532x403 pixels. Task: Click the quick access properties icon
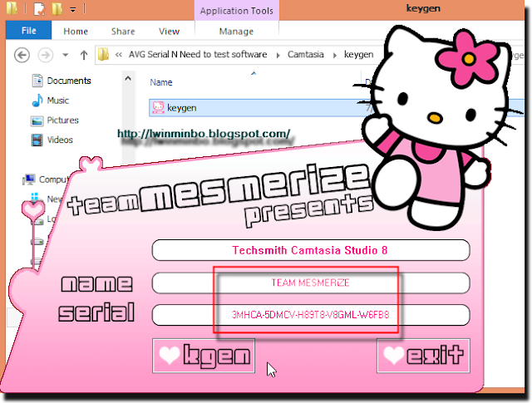[x=39, y=9]
